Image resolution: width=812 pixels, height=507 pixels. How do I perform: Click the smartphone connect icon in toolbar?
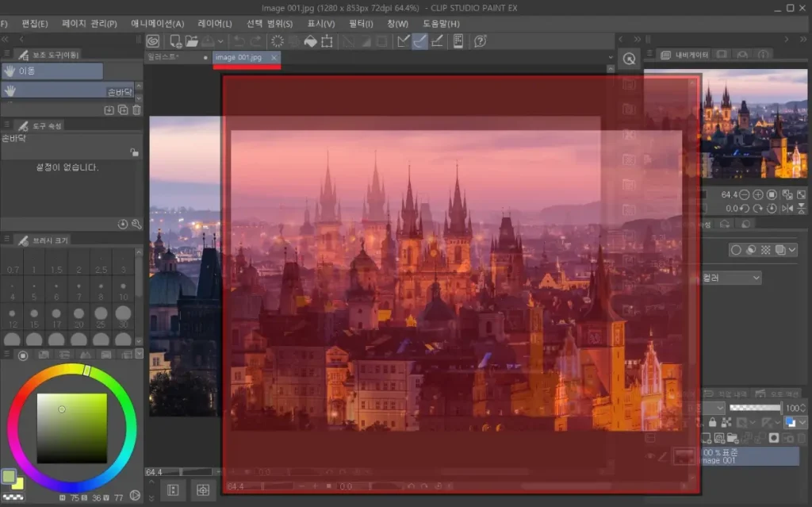pyautogui.click(x=458, y=40)
